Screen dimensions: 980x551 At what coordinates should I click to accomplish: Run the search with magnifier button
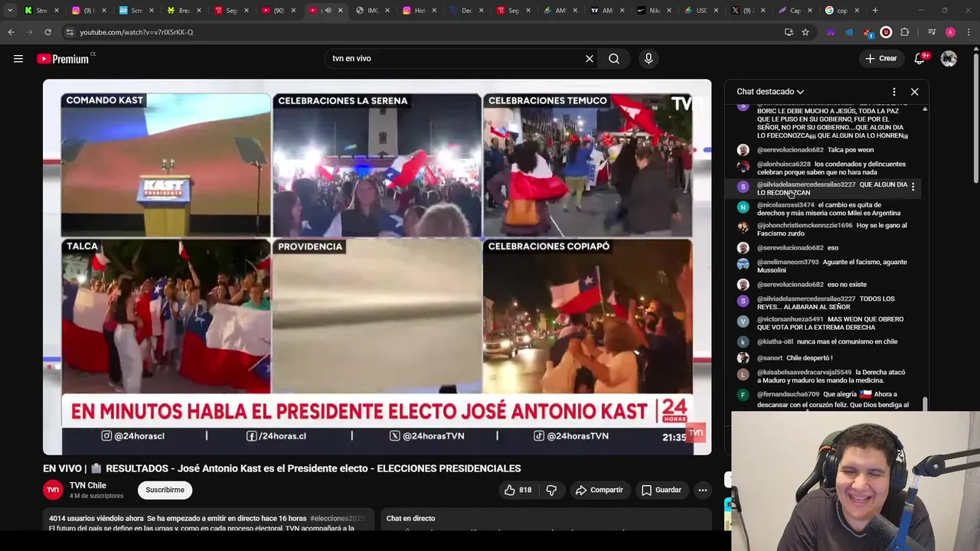click(614, 59)
